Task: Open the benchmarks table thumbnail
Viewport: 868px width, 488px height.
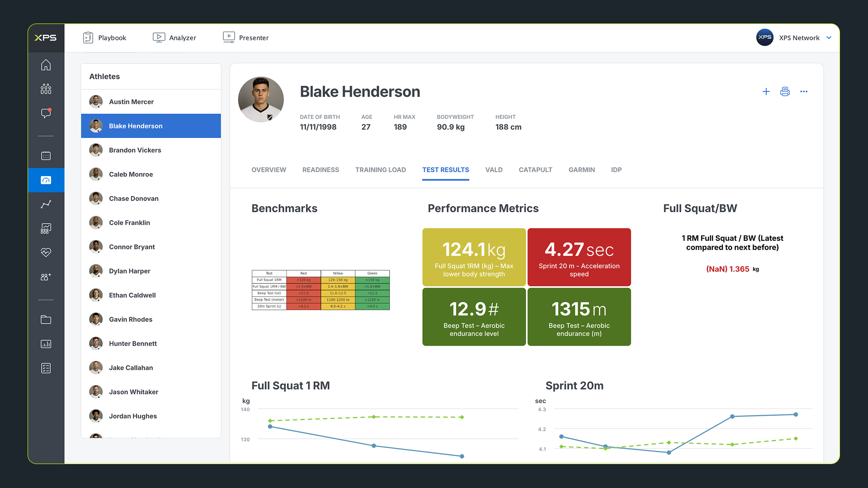Action: point(321,290)
